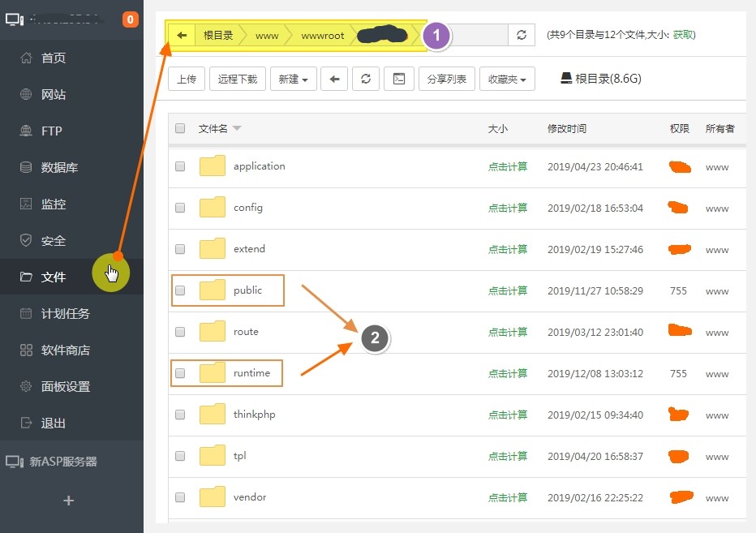This screenshot has width=756, height=533.
Task: Click the 上传 button
Action: click(x=189, y=79)
